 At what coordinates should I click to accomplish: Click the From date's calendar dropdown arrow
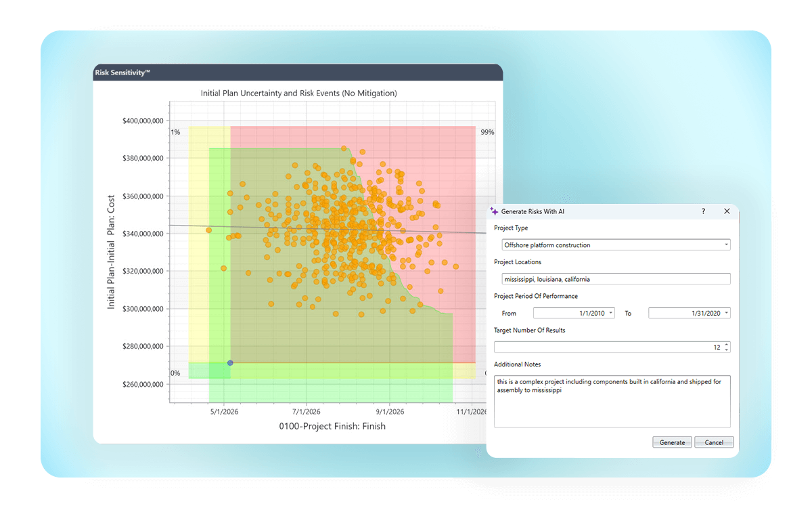(610, 312)
